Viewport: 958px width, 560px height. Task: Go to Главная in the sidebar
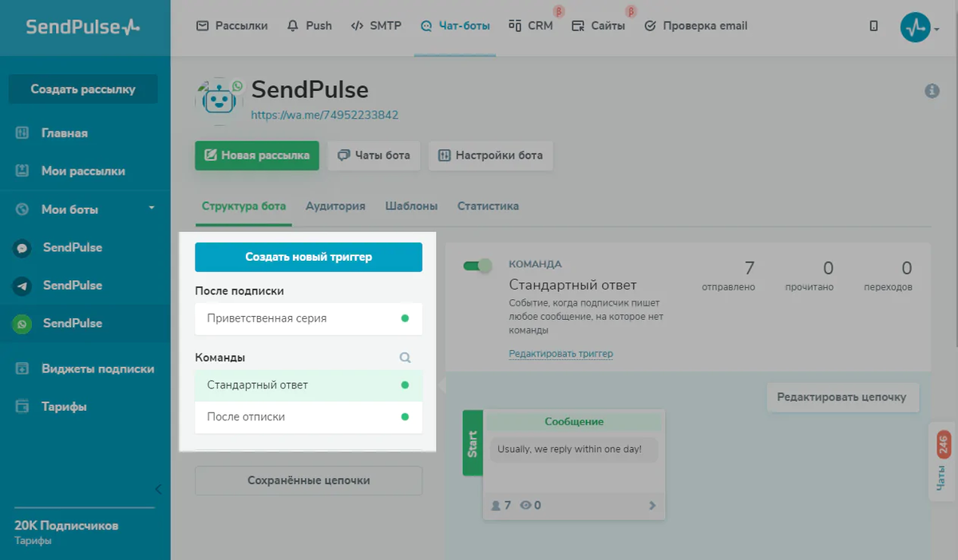pos(65,133)
